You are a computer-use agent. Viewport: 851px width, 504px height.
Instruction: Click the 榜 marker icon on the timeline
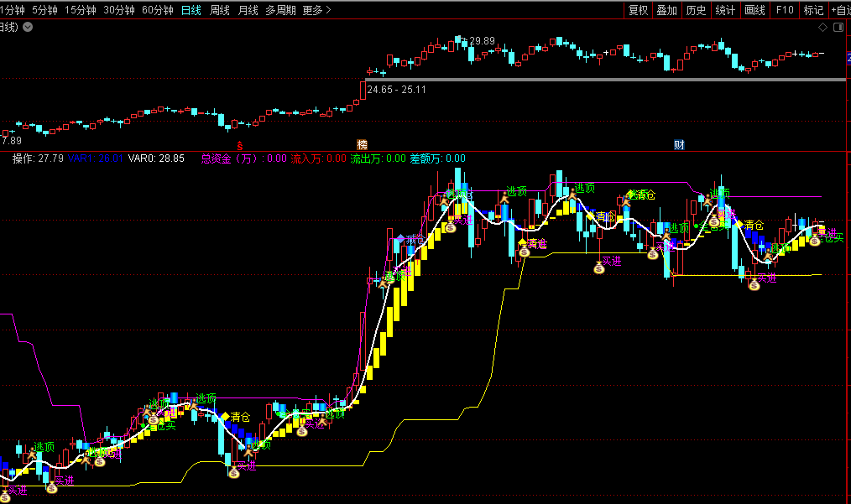(362, 145)
